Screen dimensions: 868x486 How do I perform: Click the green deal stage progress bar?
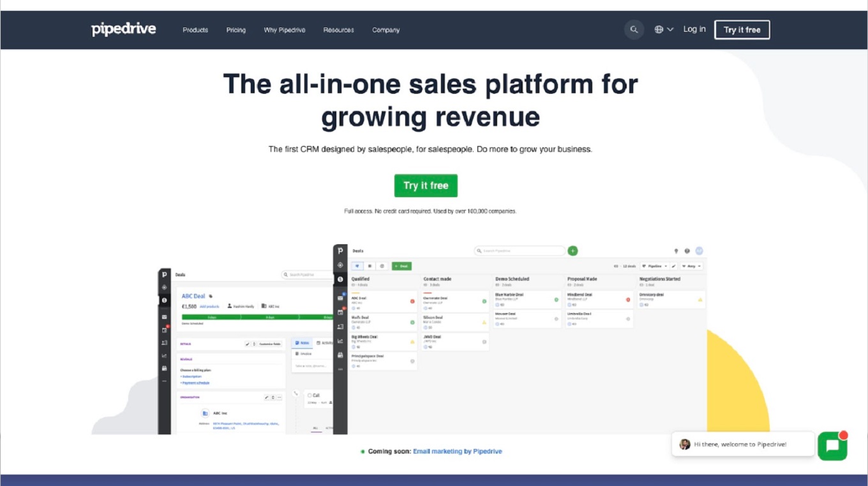tap(257, 316)
